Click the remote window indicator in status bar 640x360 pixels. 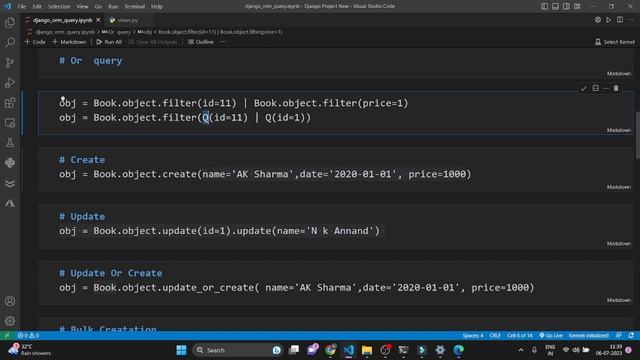[x=7, y=336]
